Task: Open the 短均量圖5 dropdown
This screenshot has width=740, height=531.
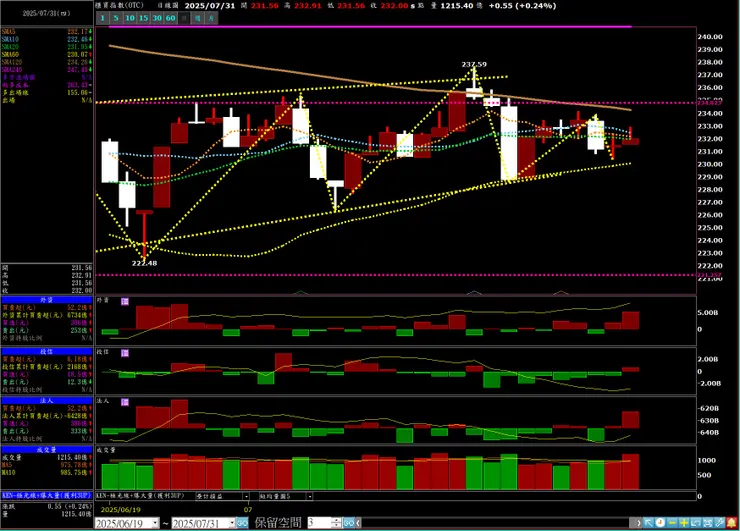Action: pos(309,496)
